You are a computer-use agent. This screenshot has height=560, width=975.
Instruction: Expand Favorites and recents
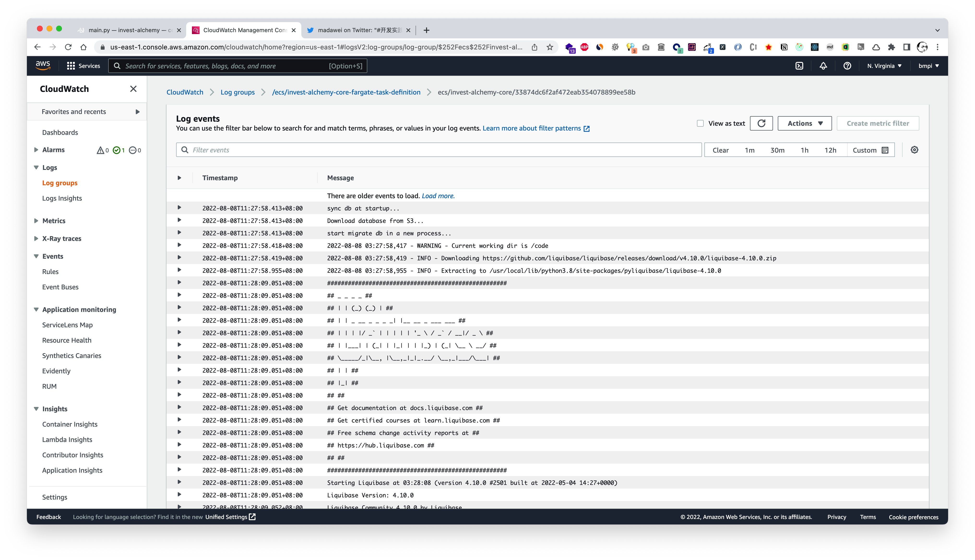(x=87, y=112)
